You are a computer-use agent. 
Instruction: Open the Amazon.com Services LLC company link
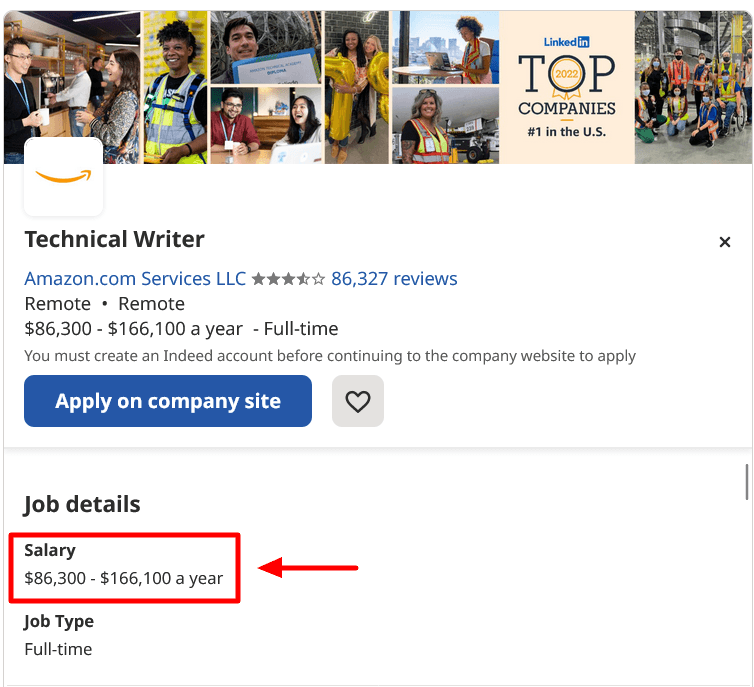[135, 279]
